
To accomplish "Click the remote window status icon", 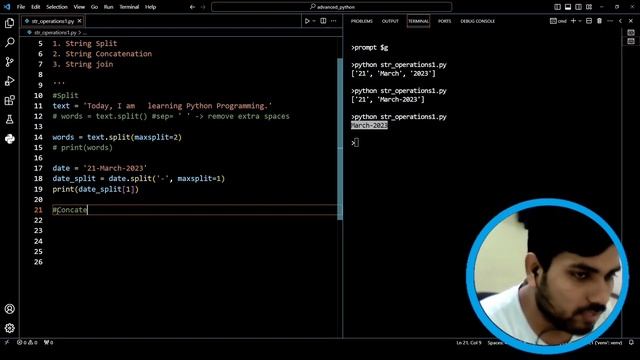I will (x=7, y=342).
